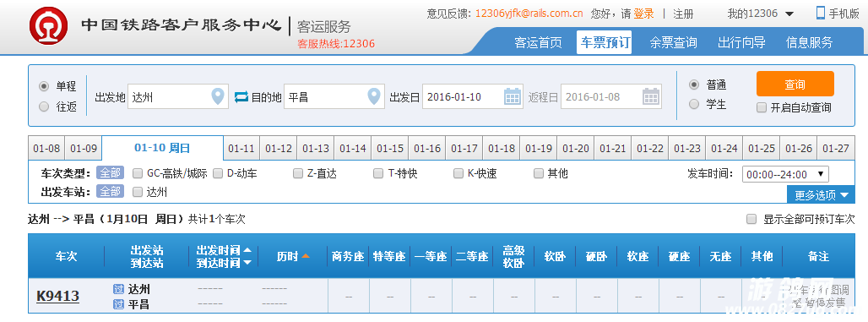Screen dimensions: 868x322
Task: Toggle 显示全部可预订车次 checkbox
Action: point(751,219)
